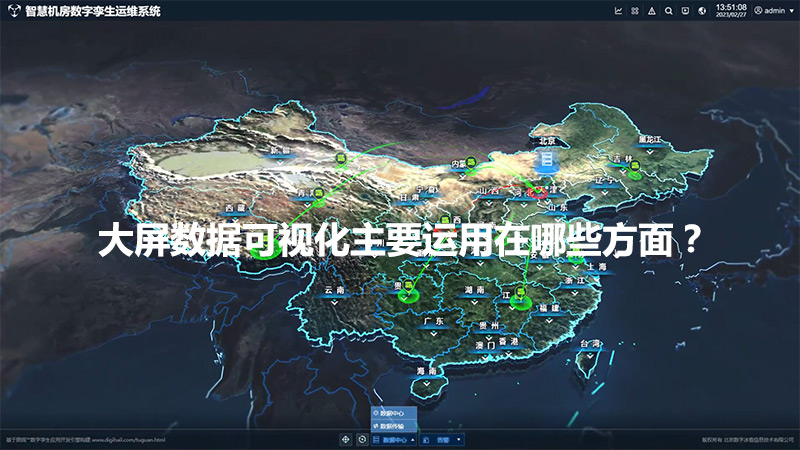Screen dimensions: 800x450
Task: Select the red alarm marker near Tianjin
Action: [x=537, y=192]
